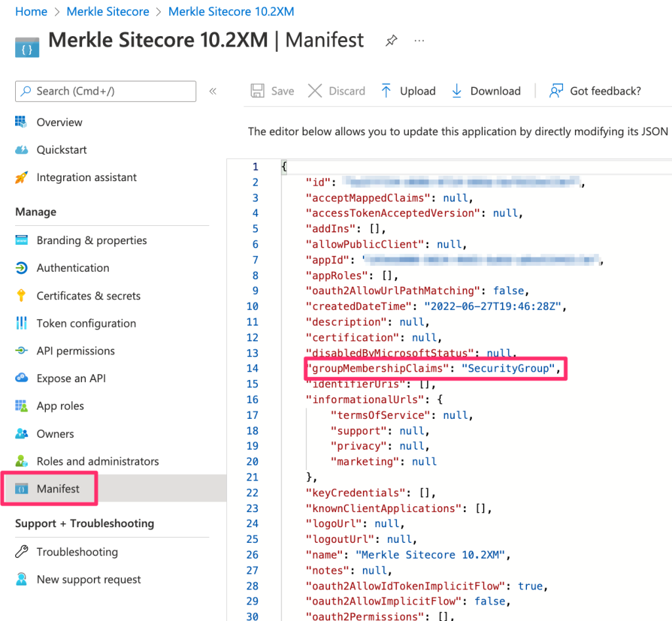Screen dimensions: 672x621
Task: Select Certificates & secrets in sidebar
Action: 89,295
